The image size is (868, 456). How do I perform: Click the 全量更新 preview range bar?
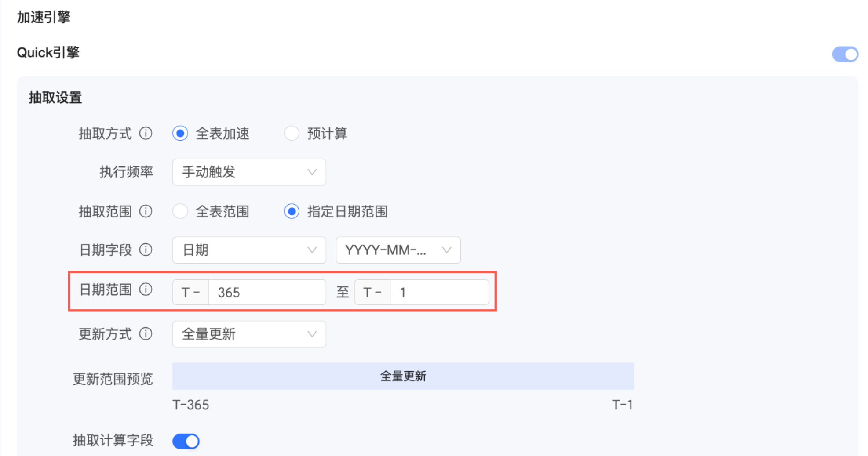[x=403, y=376]
